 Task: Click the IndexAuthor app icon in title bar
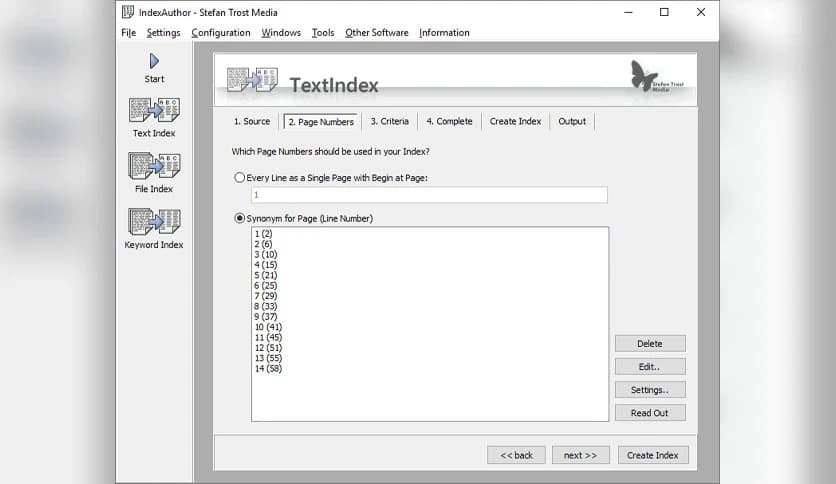tap(127, 12)
